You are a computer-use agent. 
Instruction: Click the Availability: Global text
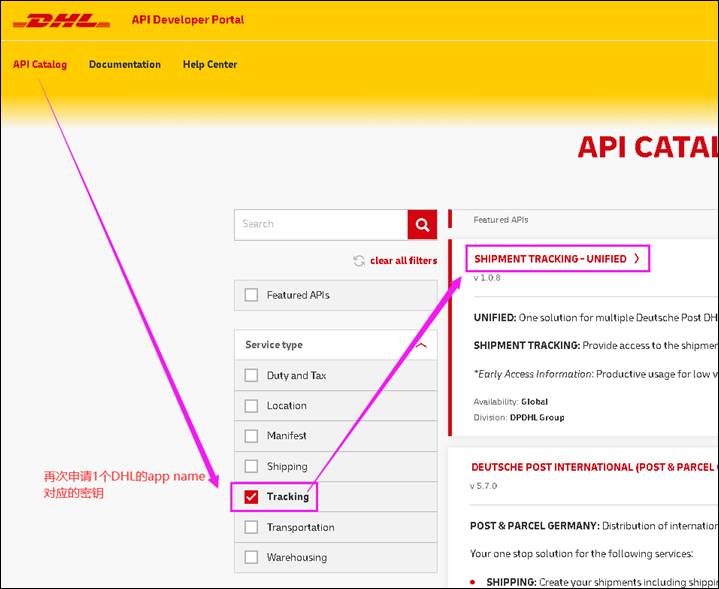(x=510, y=402)
